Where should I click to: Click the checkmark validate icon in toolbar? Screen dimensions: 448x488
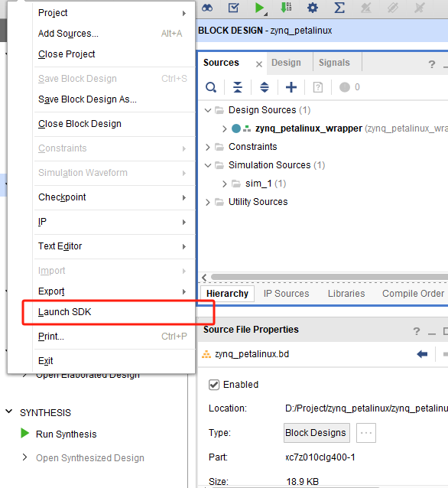point(234,8)
